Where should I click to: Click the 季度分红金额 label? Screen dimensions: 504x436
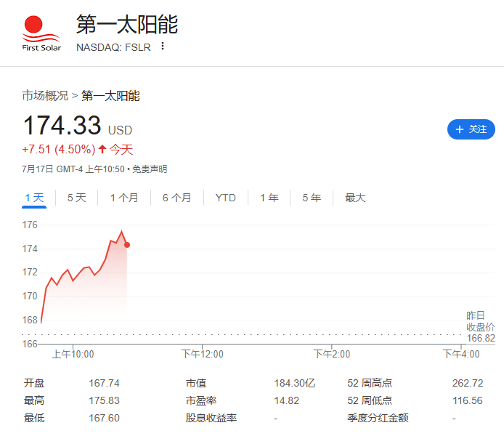pos(378,418)
